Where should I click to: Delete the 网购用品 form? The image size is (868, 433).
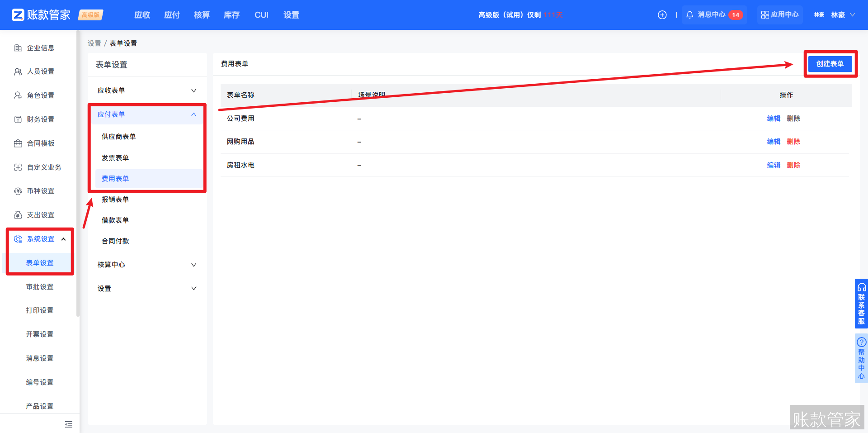tap(793, 142)
